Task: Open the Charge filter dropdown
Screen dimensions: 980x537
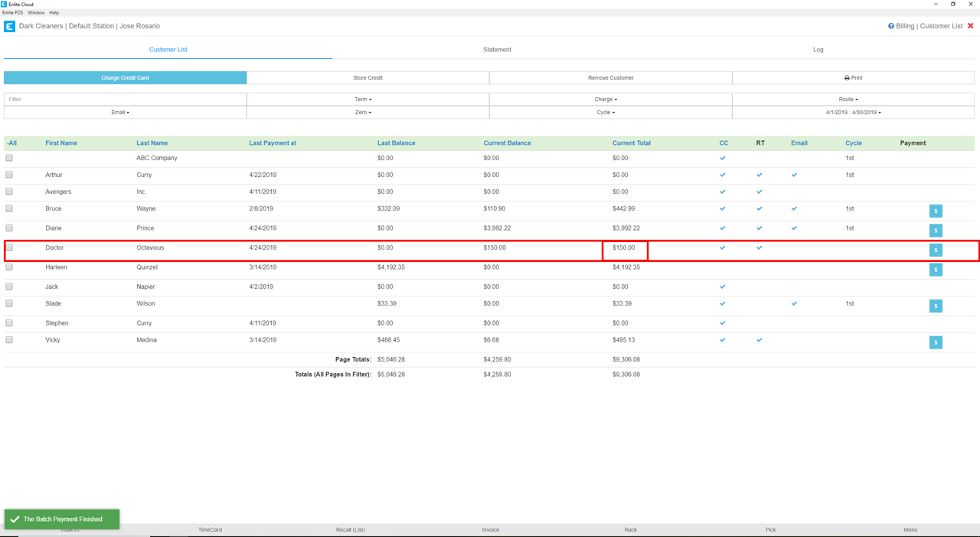Action: pos(610,99)
